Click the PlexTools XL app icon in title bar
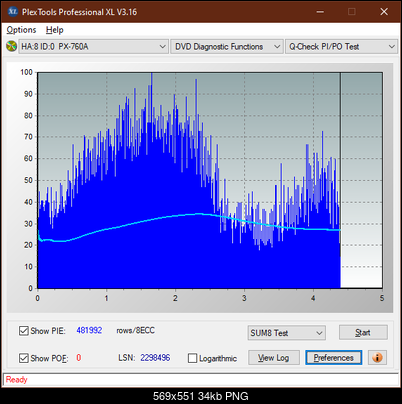 tap(12, 12)
